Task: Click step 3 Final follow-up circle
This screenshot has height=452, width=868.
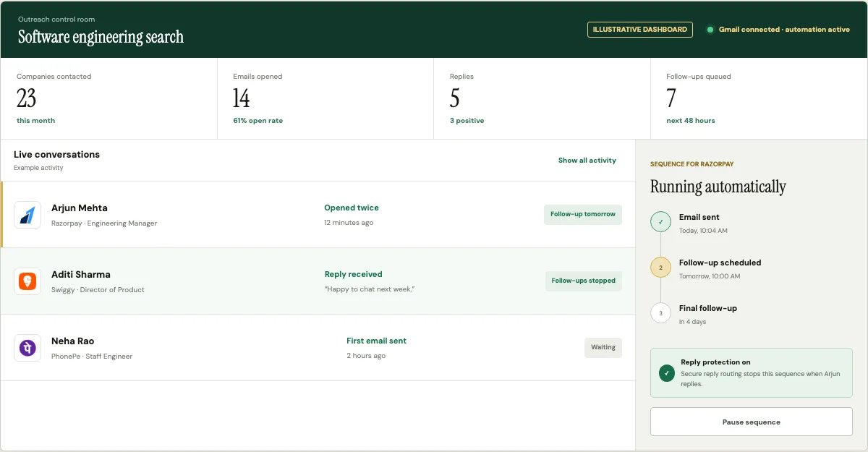Action: tap(660, 312)
